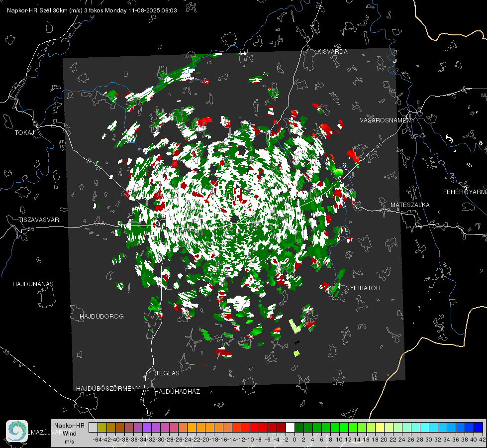
Task: Click the HAJDÚHADHÁZ label
Action: coord(177,391)
